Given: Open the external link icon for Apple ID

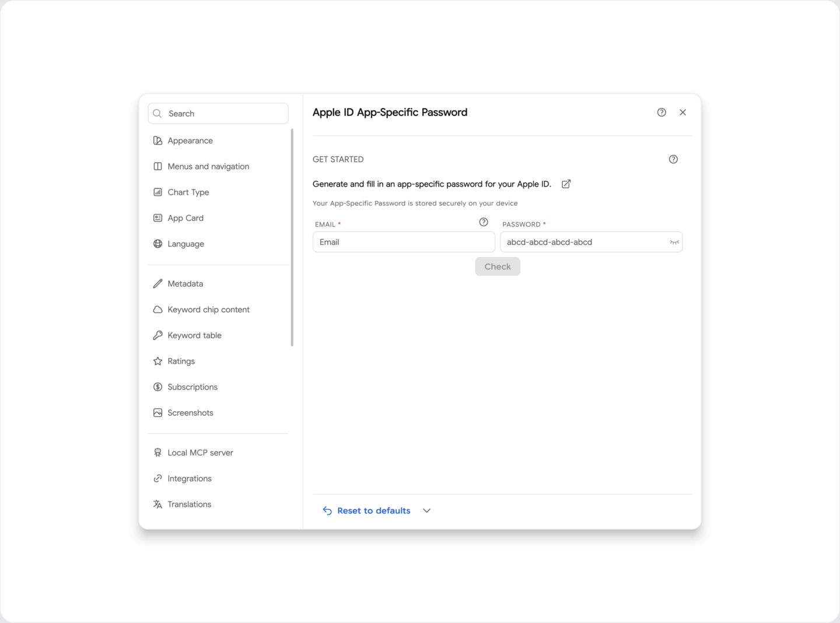Looking at the screenshot, I should pos(566,184).
